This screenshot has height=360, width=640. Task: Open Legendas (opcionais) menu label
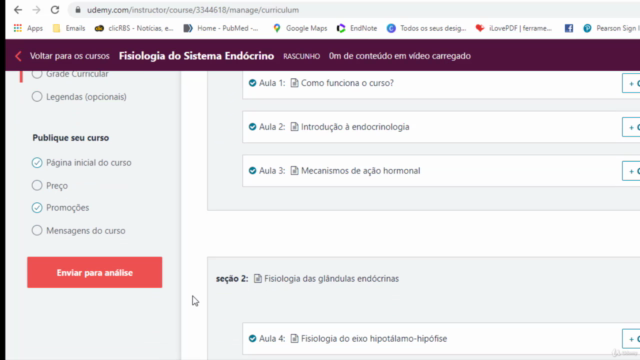tap(86, 97)
